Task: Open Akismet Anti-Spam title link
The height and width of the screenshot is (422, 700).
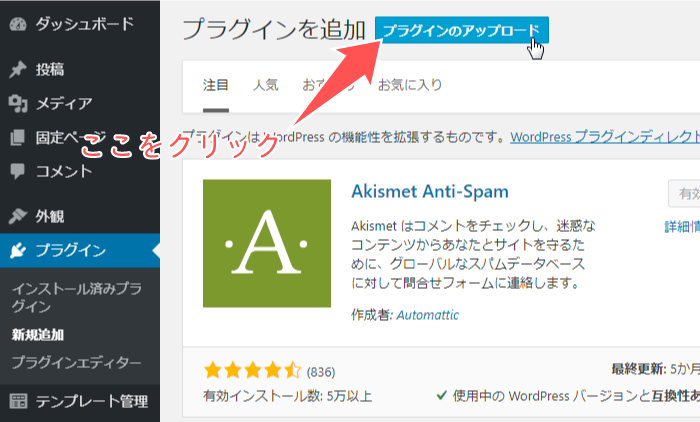Action: pyautogui.click(x=430, y=192)
